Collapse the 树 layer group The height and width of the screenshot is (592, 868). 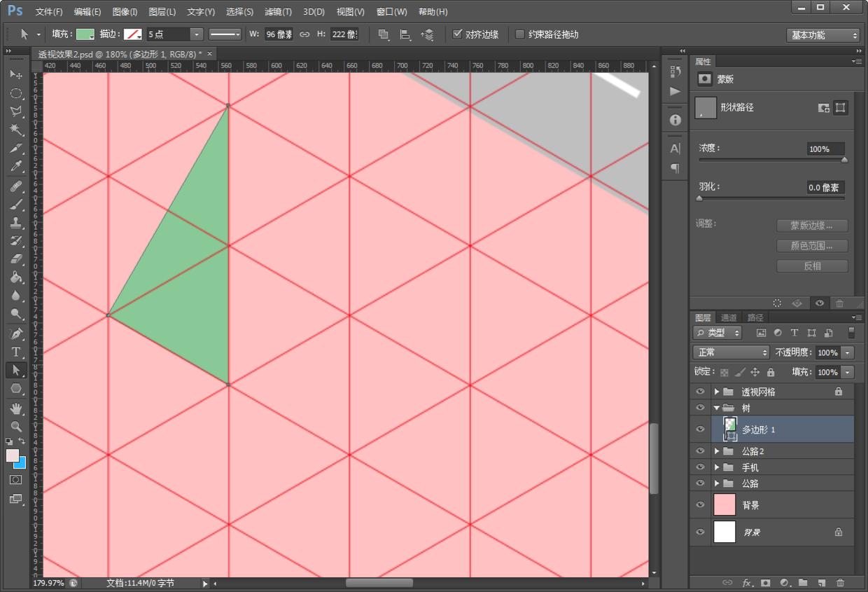pyautogui.click(x=717, y=408)
